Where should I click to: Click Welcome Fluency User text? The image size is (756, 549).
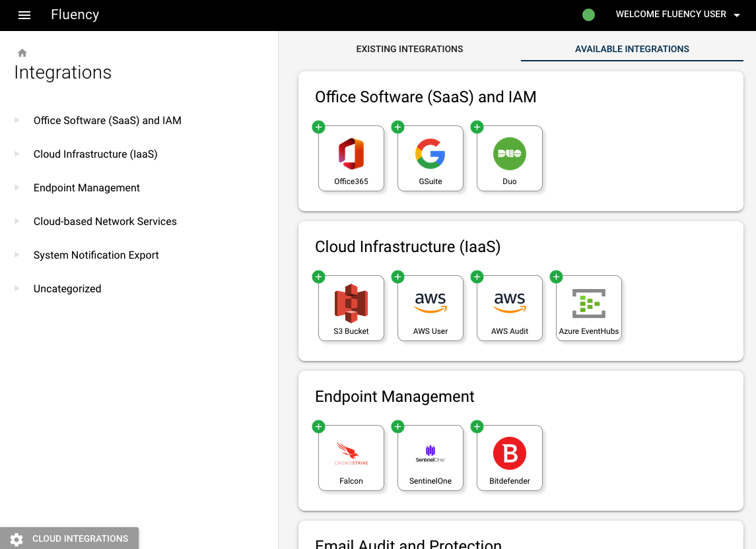[671, 15]
